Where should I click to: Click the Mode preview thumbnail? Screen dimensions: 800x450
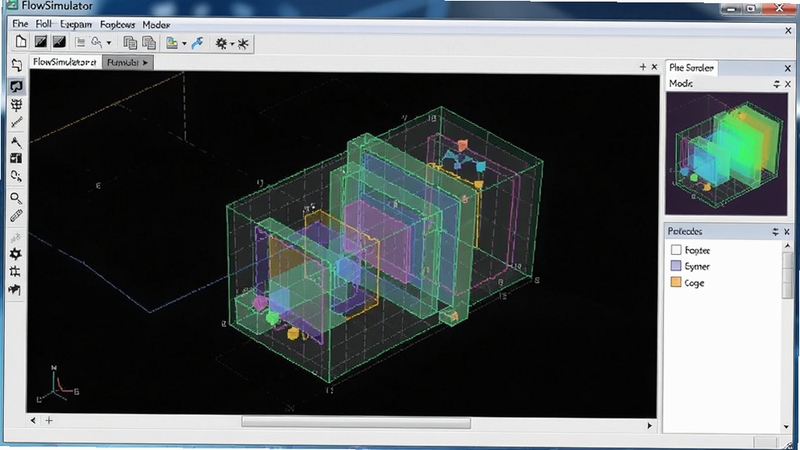[x=727, y=153]
